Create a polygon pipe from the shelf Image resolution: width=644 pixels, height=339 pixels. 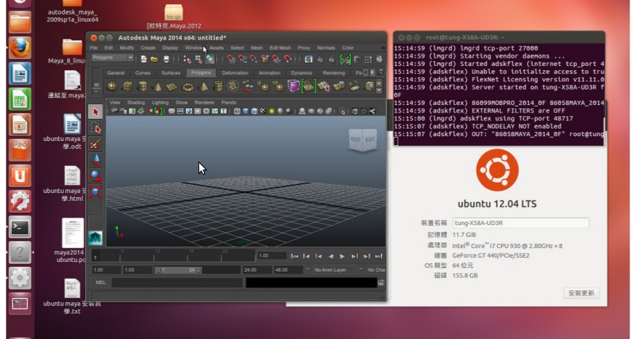pos(218,86)
